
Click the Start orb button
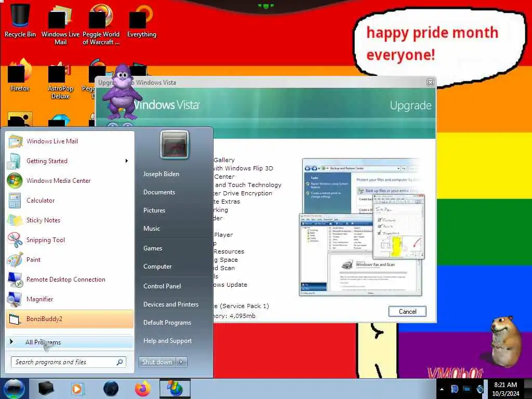tap(14, 389)
